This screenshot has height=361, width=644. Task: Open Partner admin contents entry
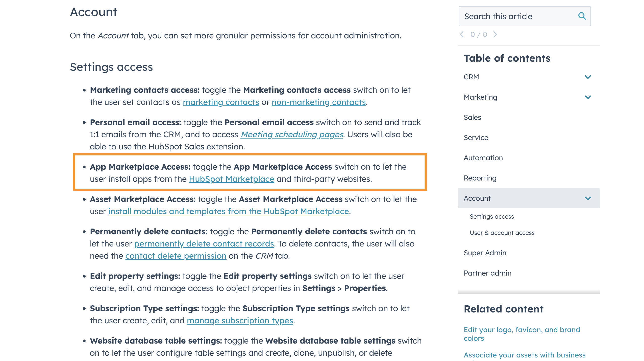point(487,273)
